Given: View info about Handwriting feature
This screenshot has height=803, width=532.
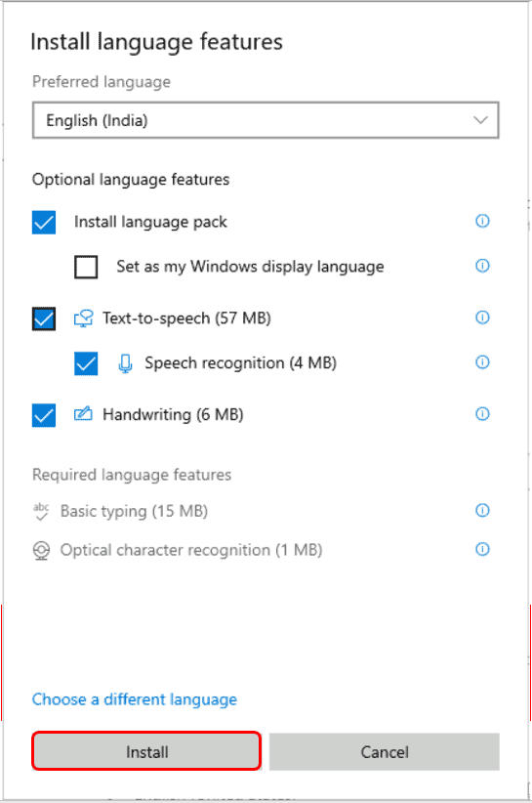Looking at the screenshot, I should 482,414.
